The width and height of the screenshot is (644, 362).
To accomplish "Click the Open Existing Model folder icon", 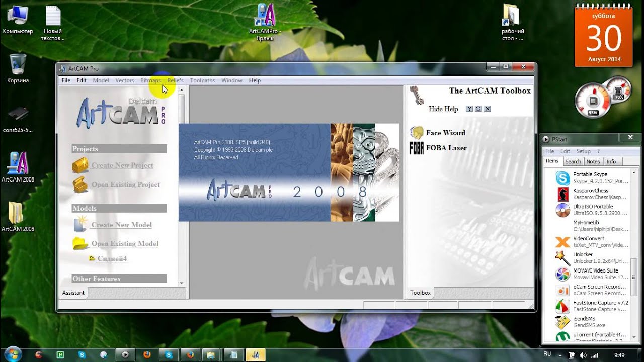I will pos(80,244).
